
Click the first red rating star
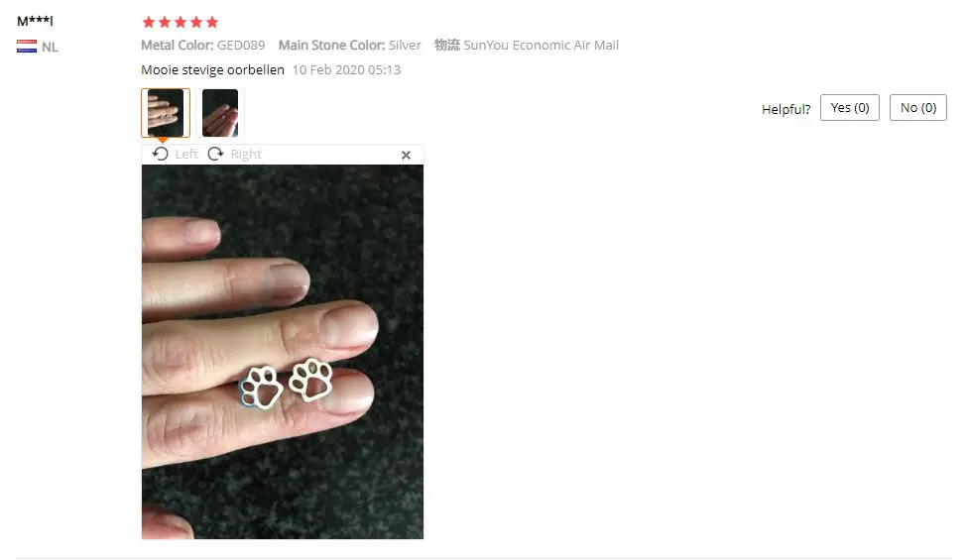149,22
